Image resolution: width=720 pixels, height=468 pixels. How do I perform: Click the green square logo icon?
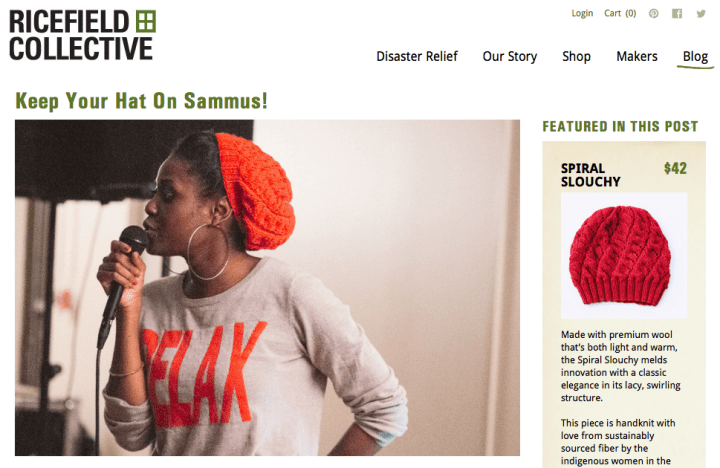point(146,22)
